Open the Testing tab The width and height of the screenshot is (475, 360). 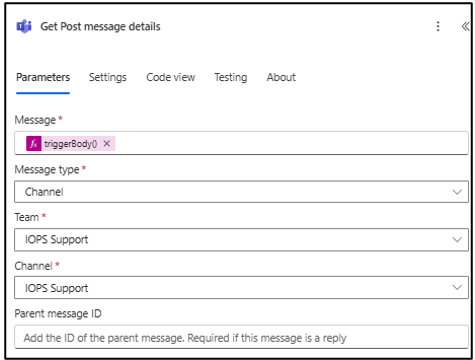(231, 77)
